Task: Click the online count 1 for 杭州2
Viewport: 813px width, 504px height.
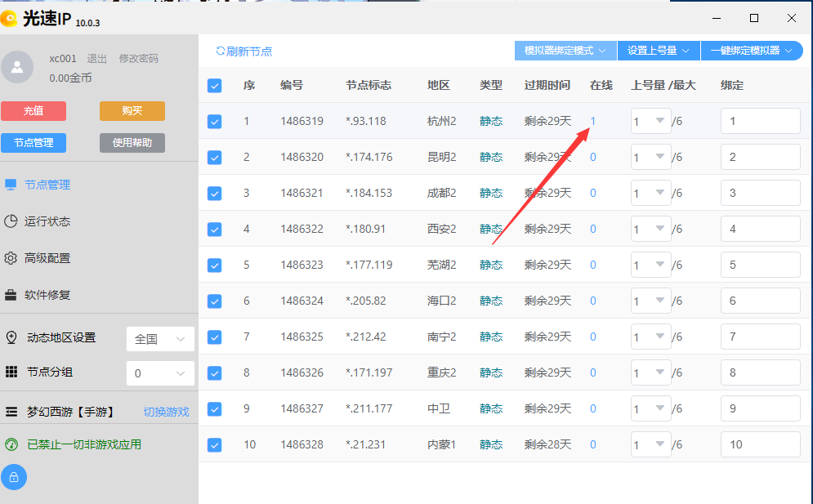Action: [592, 122]
